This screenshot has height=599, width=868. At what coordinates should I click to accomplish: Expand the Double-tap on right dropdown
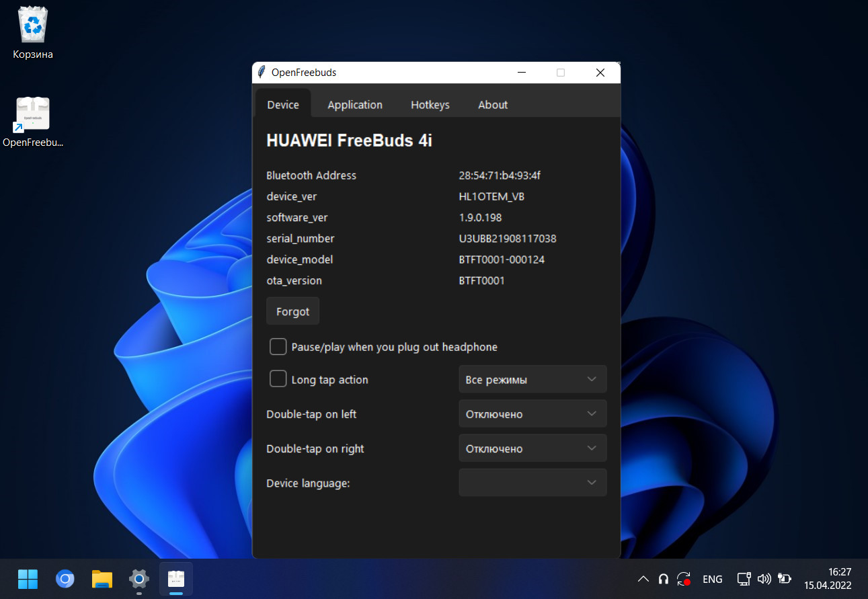532,448
